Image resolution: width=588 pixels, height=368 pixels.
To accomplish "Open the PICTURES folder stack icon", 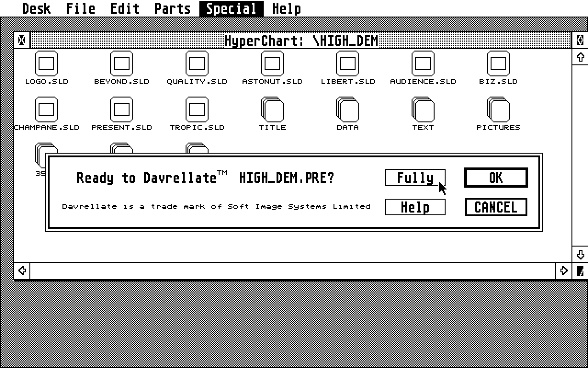I will pyautogui.click(x=498, y=109).
